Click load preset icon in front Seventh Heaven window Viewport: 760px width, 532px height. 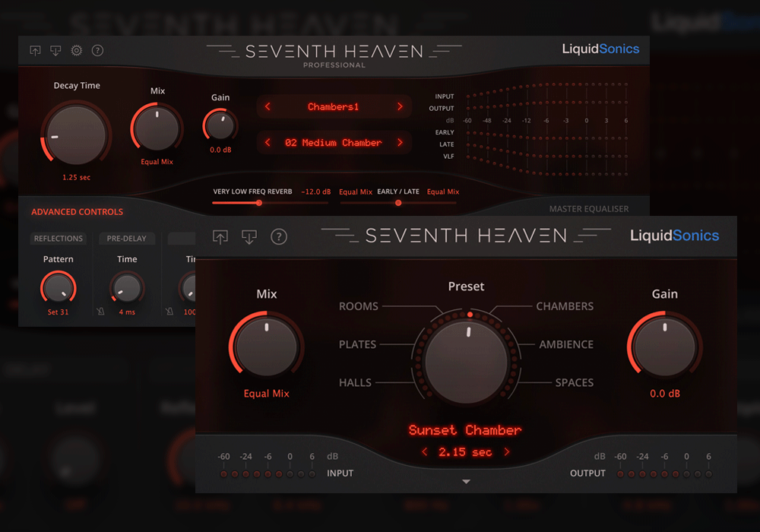click(x=220, y=236)
